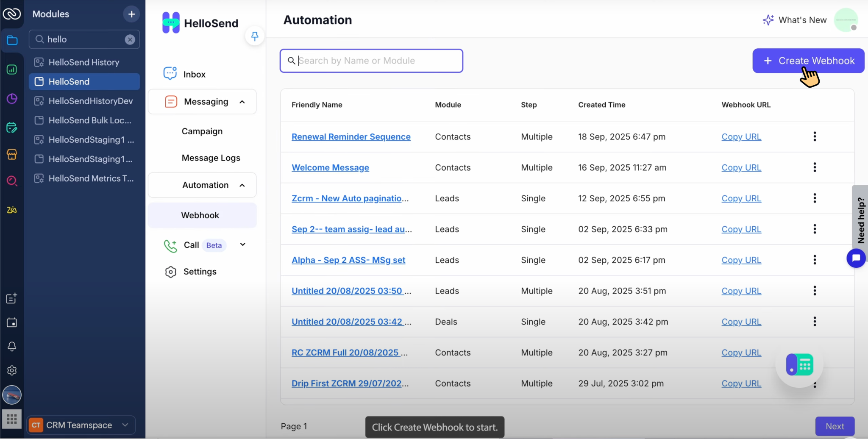Copy URL for Untitled 03:42 Deals row

pyautogui.click(x=741, y=322)
